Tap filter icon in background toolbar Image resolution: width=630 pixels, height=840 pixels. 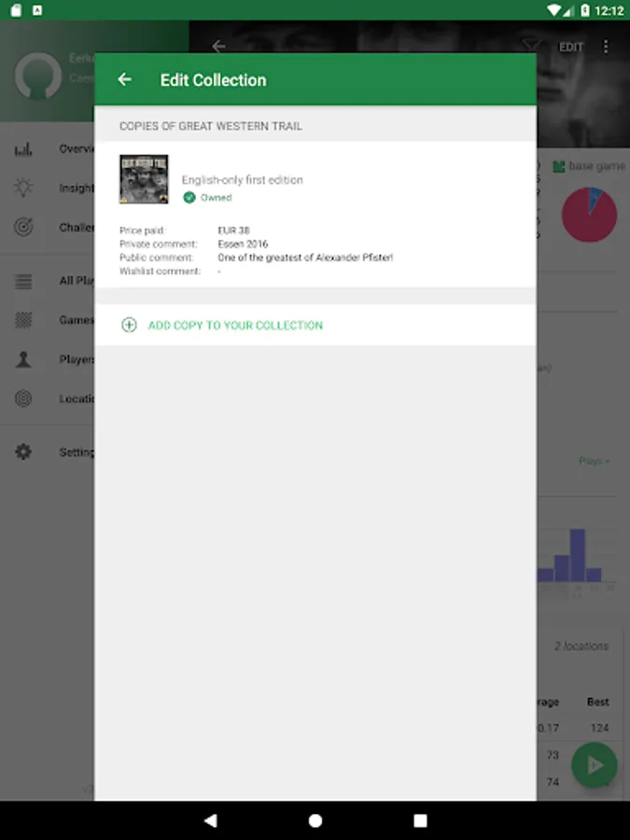(531, 47)
